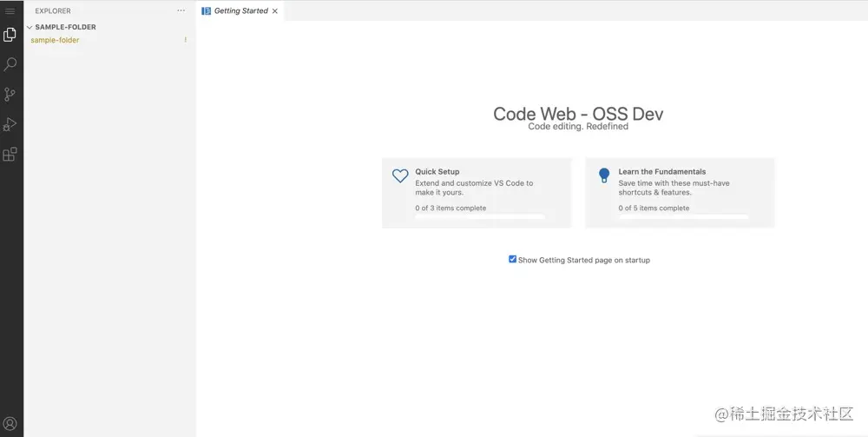Click the '0 of 3 items complete' text
This screenshot has width=868, height=437.
(x=450, y=209)
